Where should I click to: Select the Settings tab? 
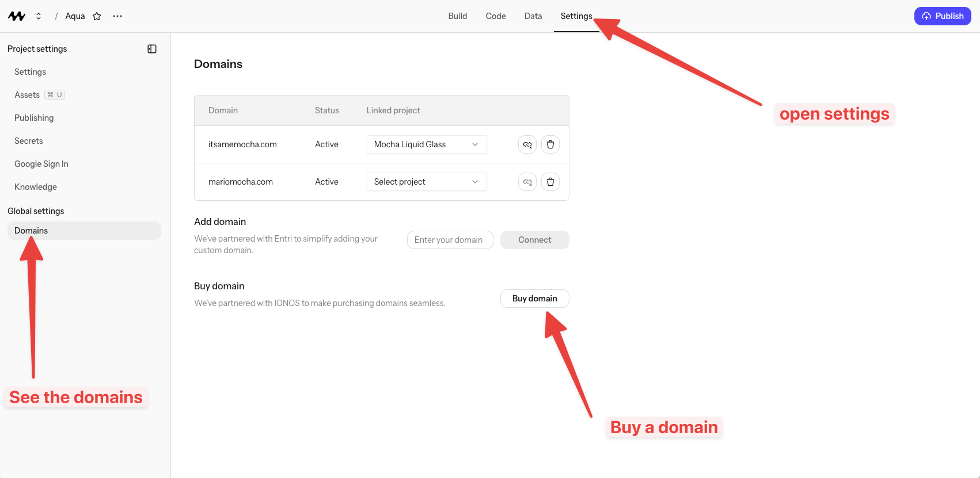pyautogui.click(x=576, y=16)
